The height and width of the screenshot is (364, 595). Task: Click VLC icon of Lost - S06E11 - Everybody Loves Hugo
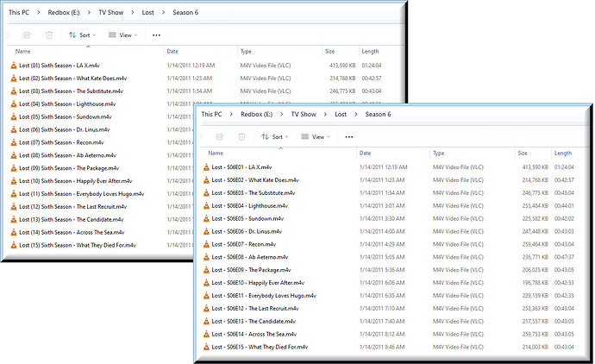(206, 296)
